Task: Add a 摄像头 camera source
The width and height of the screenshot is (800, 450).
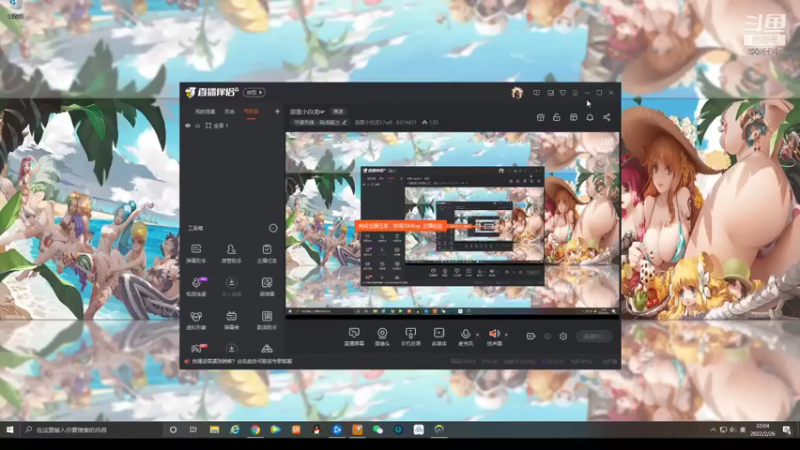Action: tap(382, 337)
